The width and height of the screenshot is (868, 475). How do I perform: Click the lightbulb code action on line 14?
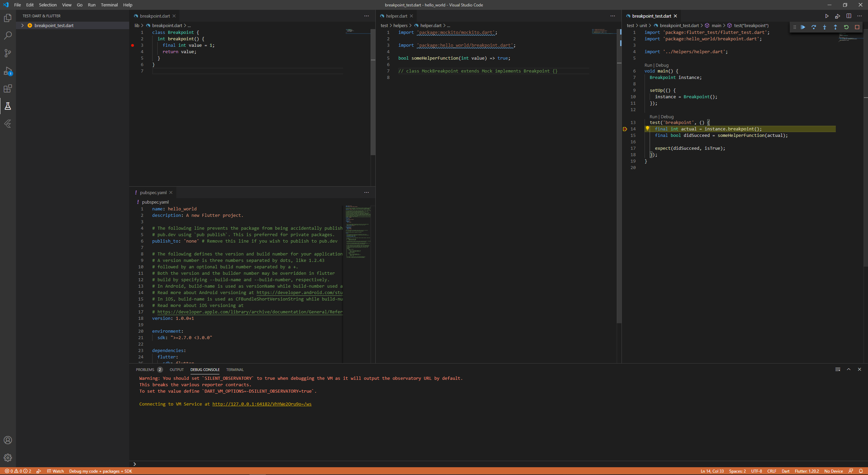pos(647,128)
